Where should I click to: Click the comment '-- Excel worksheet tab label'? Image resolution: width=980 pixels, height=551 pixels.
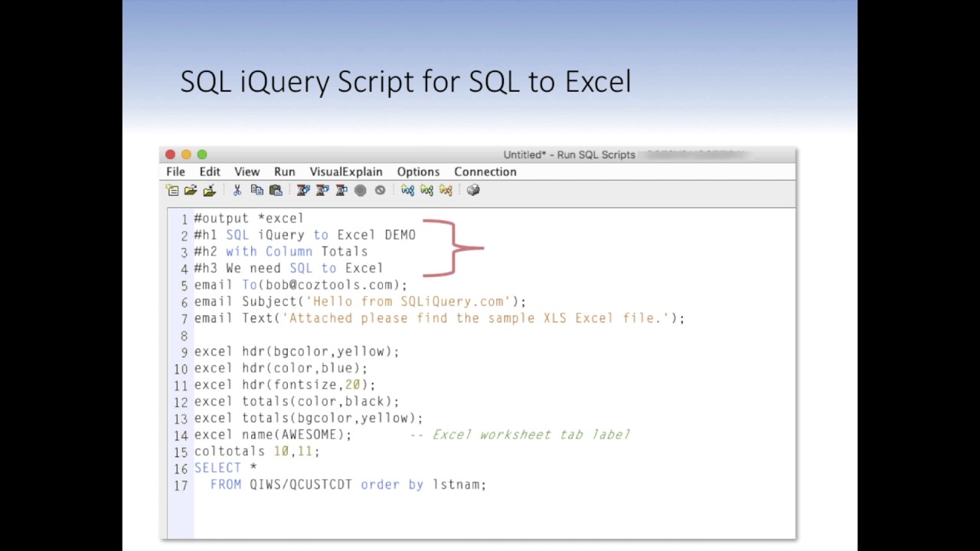click(520, 435)
